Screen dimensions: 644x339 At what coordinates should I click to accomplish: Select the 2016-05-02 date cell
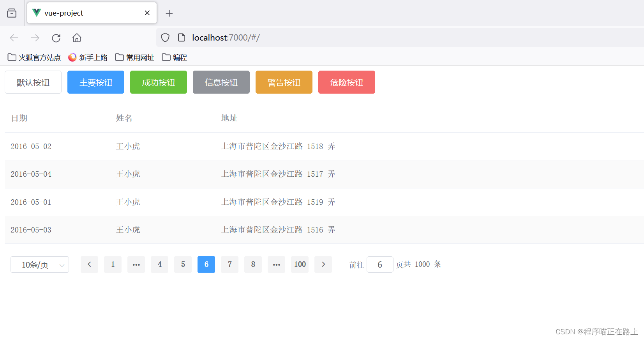31,146
